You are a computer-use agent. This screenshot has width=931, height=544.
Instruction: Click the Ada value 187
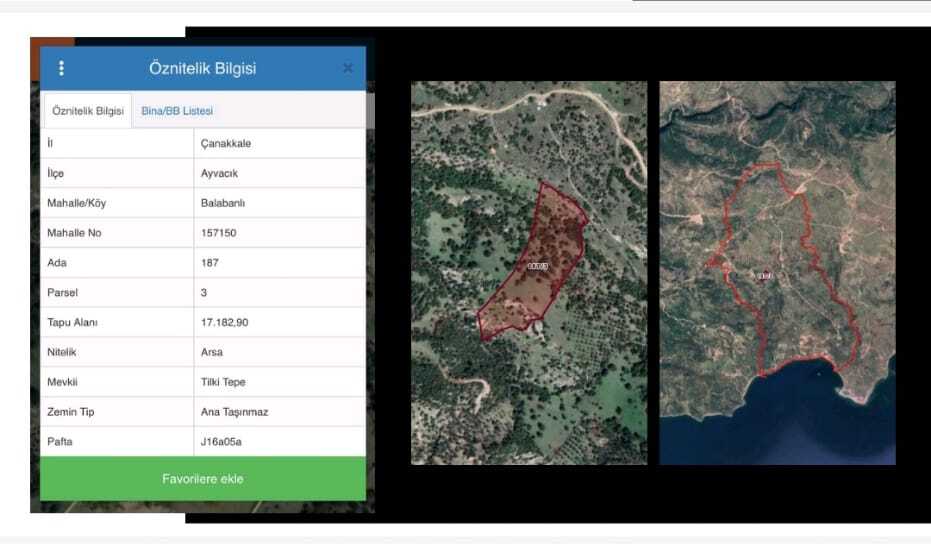pos(210,263)
